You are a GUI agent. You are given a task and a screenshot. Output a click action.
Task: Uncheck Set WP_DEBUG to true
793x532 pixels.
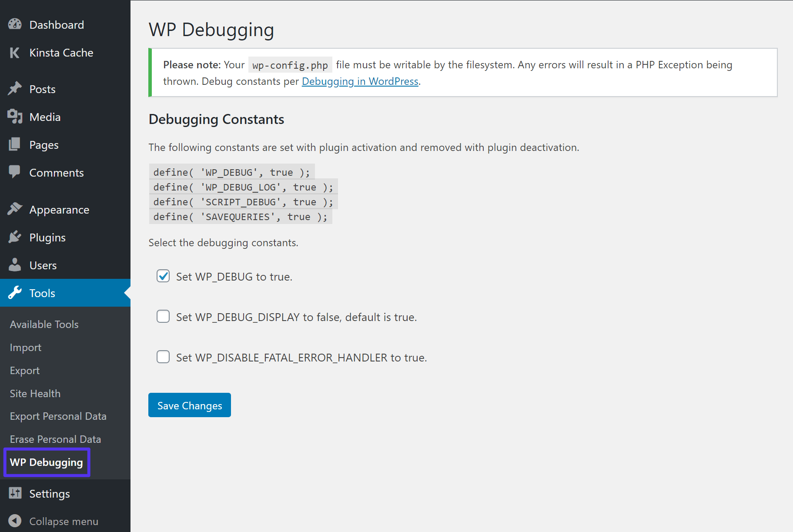pos(163,276)
